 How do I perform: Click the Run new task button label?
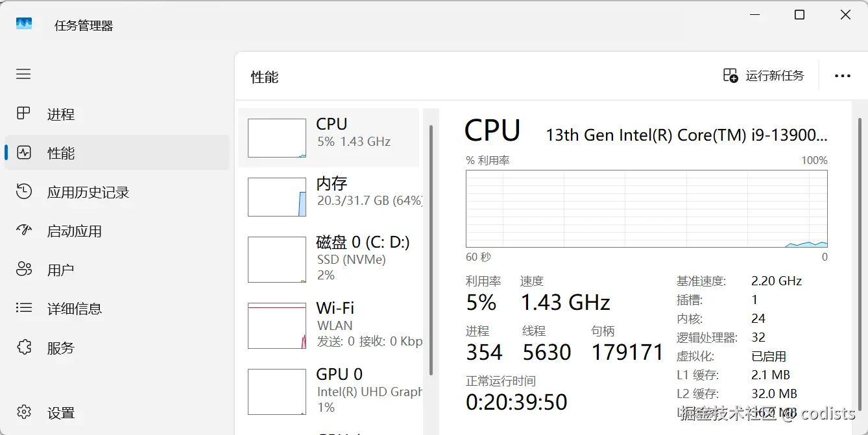coord(775,76)
